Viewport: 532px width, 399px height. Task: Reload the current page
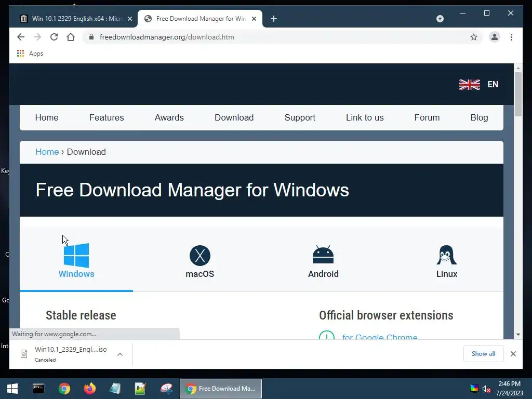click(54, 37)
